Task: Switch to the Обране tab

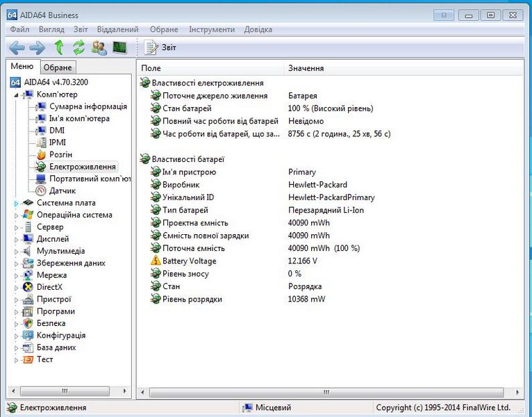Action: click(57, 67)
